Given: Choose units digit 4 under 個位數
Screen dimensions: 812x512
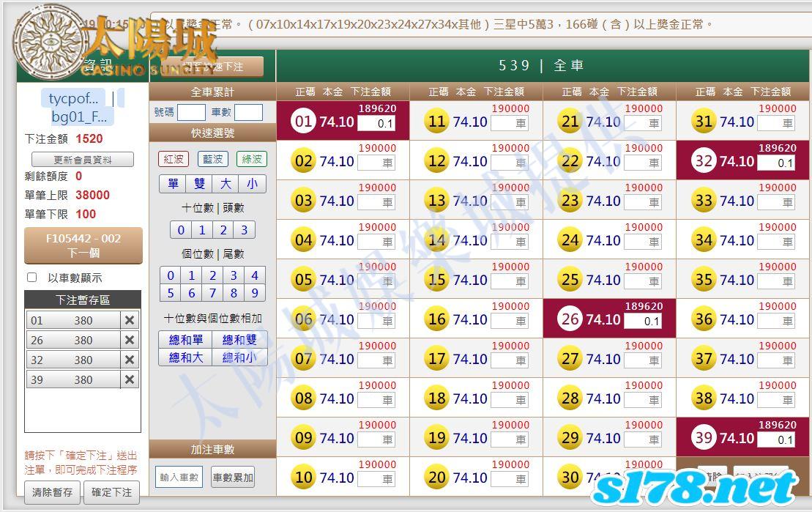Looking at the screenshot, I should [x=255, y=275].
